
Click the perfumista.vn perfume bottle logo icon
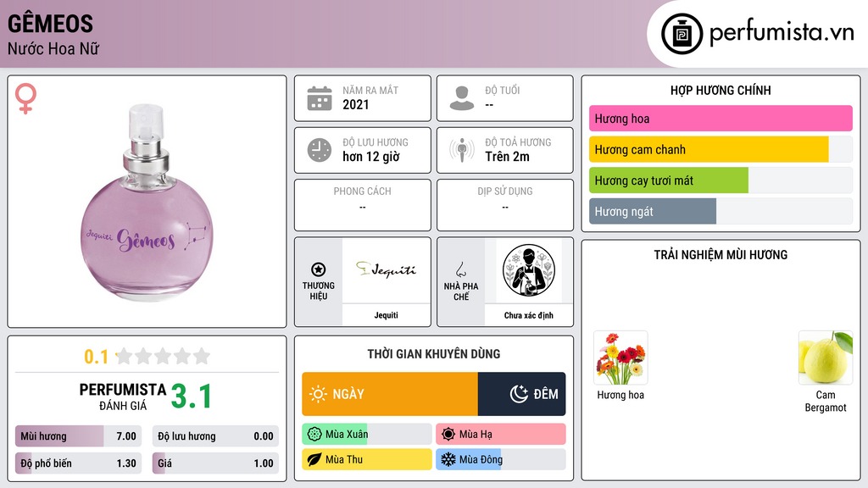[x=682, y=34]
